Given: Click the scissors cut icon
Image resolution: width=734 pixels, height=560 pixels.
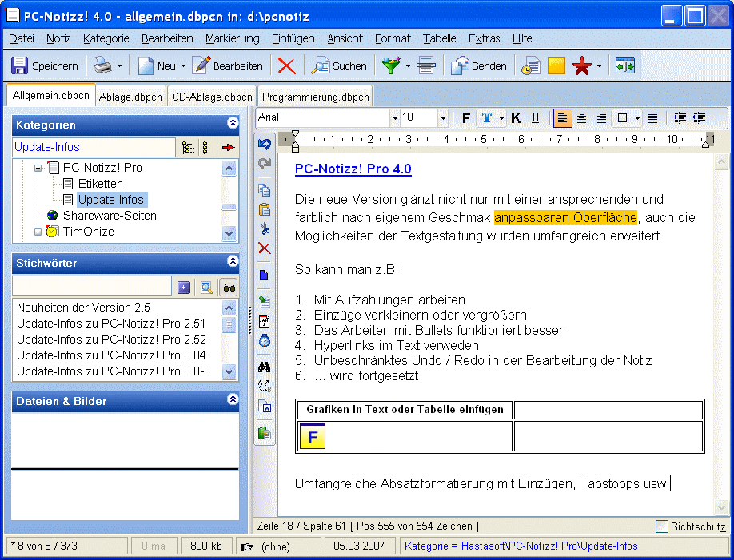Looking at the screenshot, I should 265,228.
